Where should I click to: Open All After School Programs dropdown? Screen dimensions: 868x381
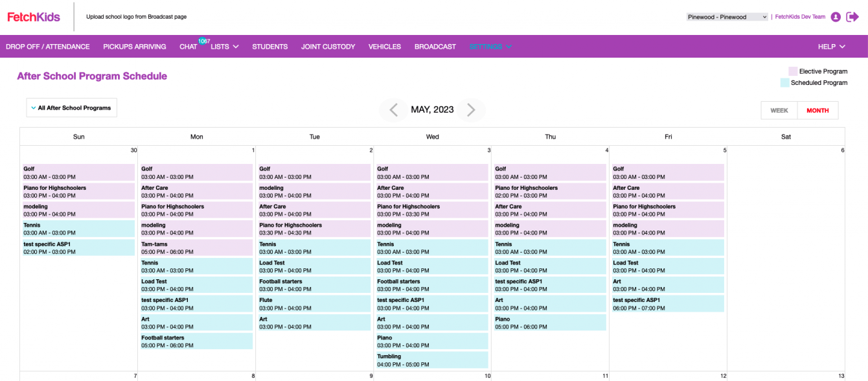pyautogui.click(x=71, y=108)
